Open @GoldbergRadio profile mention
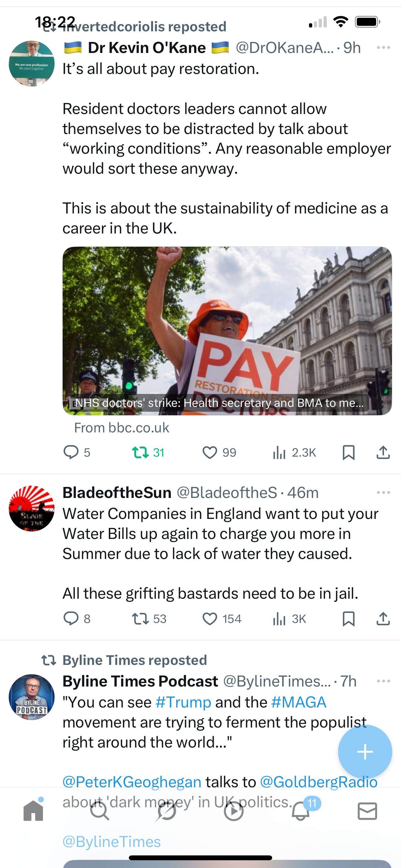The image size is (401, 868). point(318,782)
